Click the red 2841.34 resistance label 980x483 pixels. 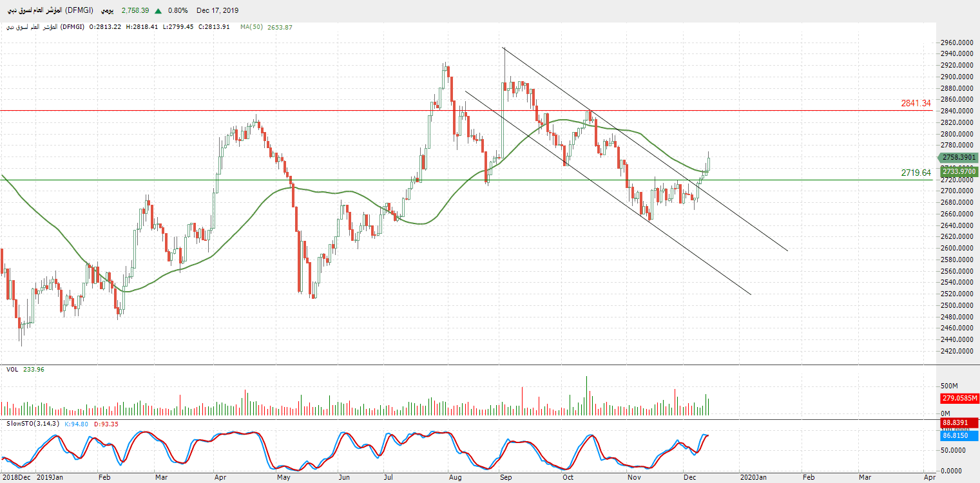pyautogui.click(x=916, y=103)
